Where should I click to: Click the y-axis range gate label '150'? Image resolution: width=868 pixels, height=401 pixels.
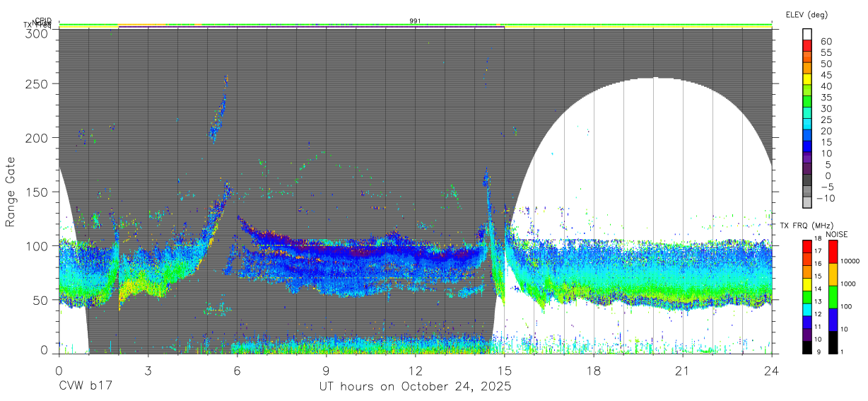coord(38,192)
